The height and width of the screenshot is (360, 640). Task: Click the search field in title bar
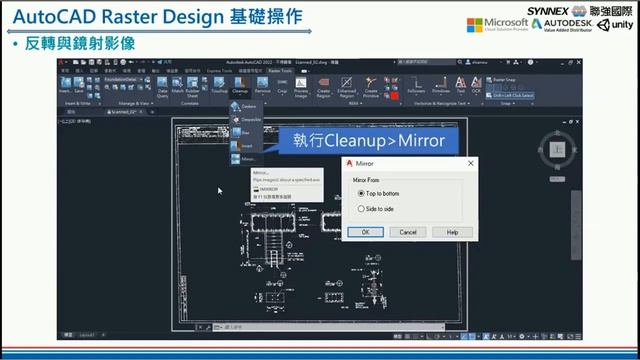tap(426, 62)
